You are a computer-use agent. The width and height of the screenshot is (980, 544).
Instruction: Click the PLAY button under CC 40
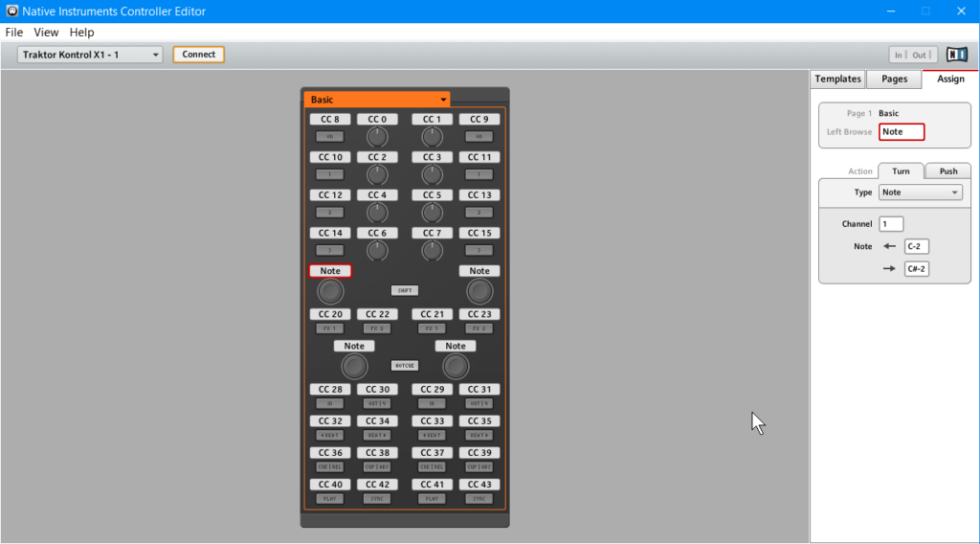(330, 499)
